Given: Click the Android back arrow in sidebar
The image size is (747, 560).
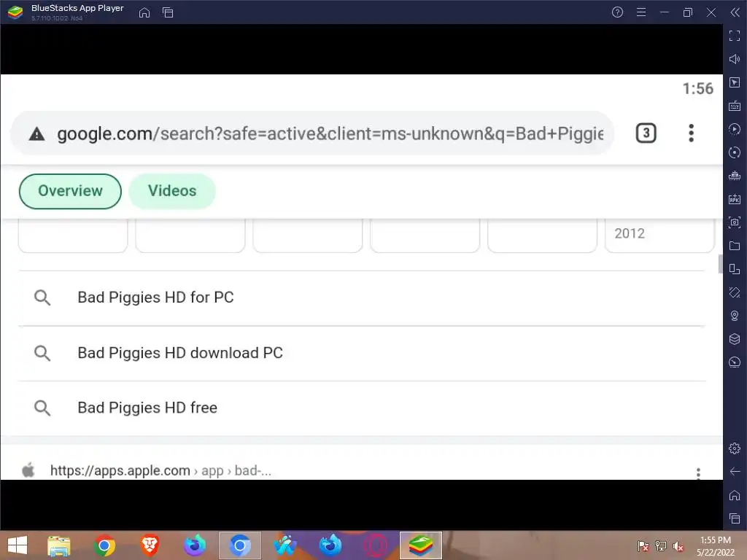Looking at the screenshot, I should pos(735,472).
